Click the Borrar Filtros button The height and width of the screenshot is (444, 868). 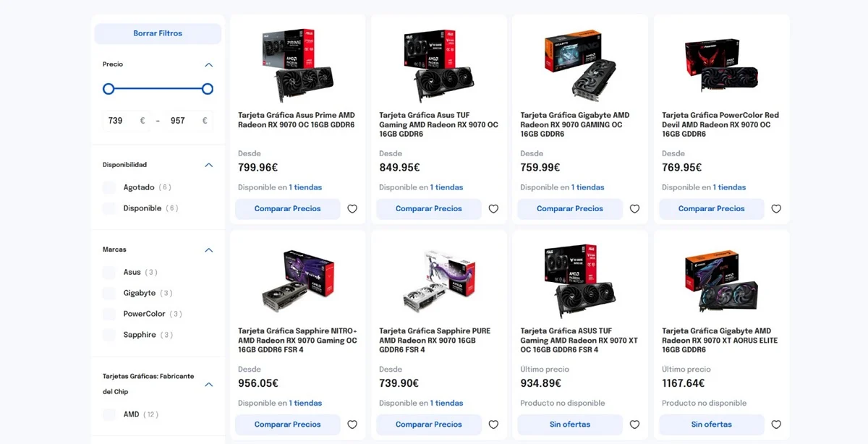[x=158, y=33]
